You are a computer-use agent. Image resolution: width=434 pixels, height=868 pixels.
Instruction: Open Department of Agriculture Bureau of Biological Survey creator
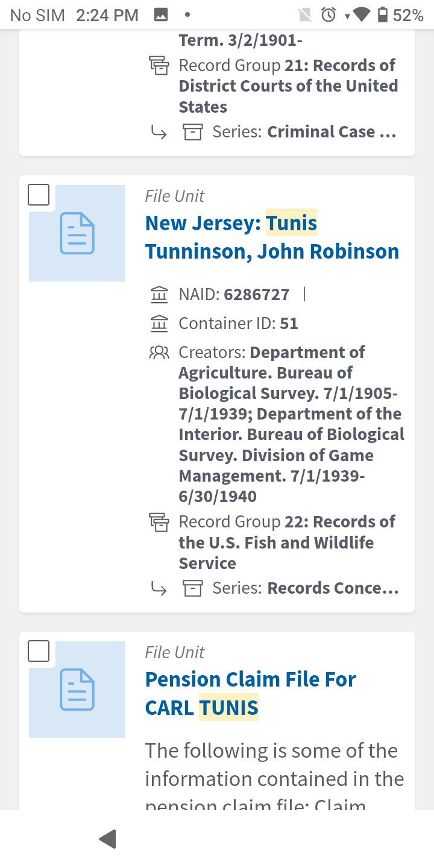tap(288, 383)
